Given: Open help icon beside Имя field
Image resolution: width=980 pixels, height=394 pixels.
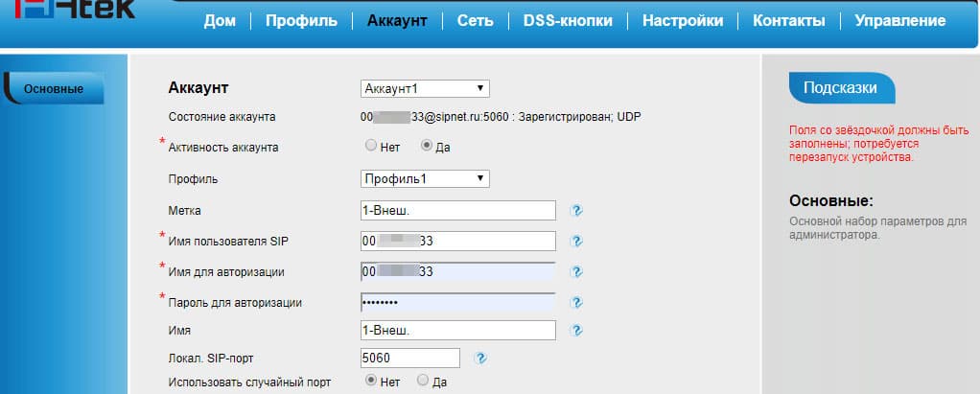Looking at the screenshot, I should 576,331.
